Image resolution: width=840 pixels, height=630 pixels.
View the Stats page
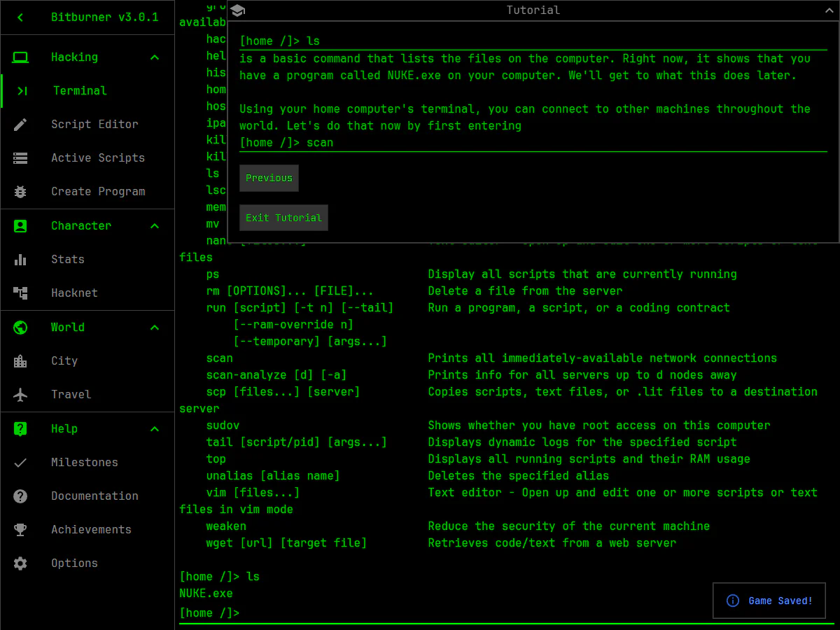(x=87, y=260)
